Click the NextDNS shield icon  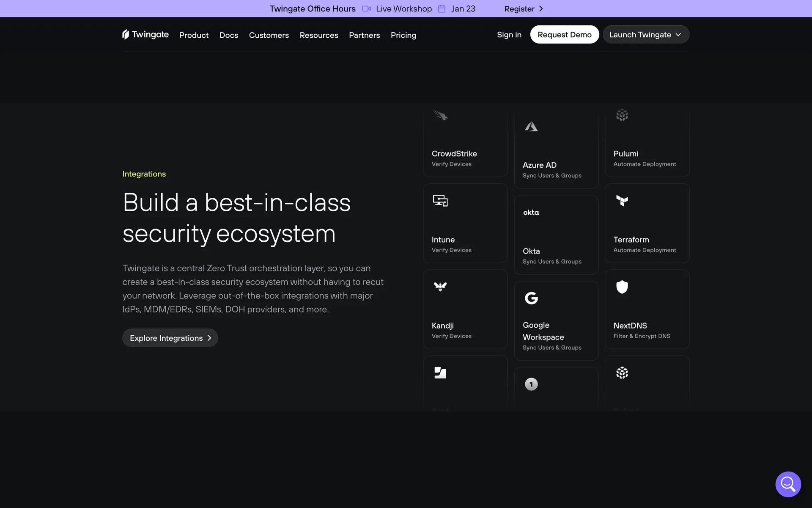[622, 287]
